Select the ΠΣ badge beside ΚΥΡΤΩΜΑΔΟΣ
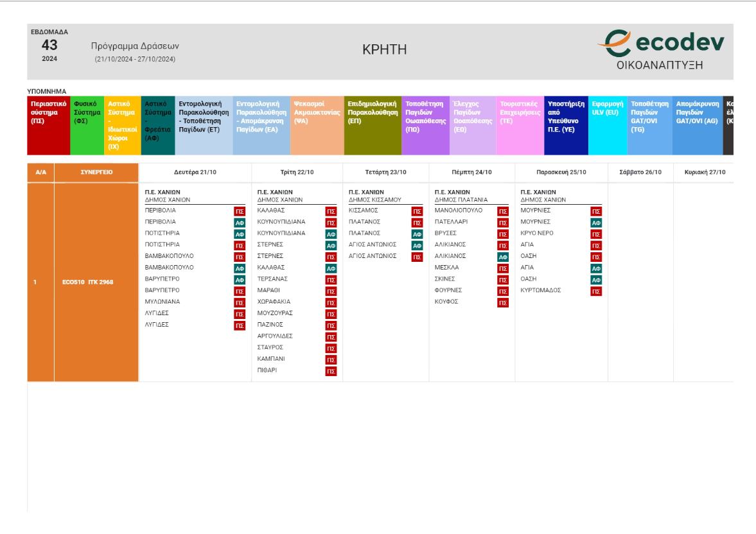This screenshot has height=534, width=756. coord(596,291)
